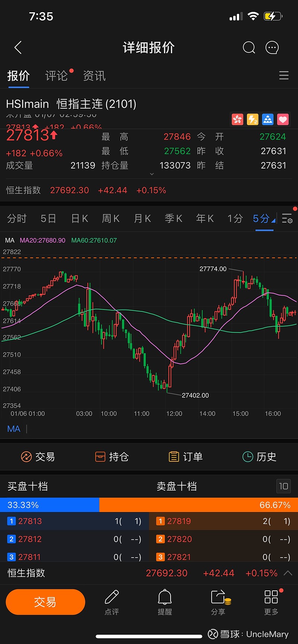Tap the 恒生指数 27692.30 index row
The width and height of the screenshot is (298, 644).
[x=149, y=190]
